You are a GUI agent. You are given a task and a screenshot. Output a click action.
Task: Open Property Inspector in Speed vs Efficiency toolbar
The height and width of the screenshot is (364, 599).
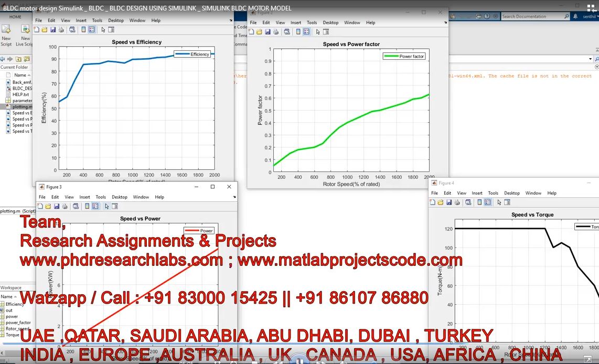click(111, 30)
